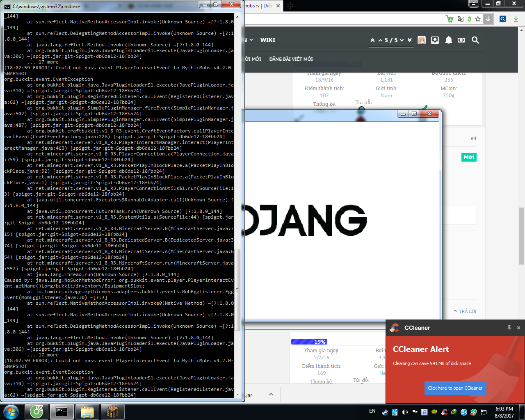Screen dimensions: 525x420
Task: Open the browser user profile button
Action: pyautogui.click(x=474, y=4)
